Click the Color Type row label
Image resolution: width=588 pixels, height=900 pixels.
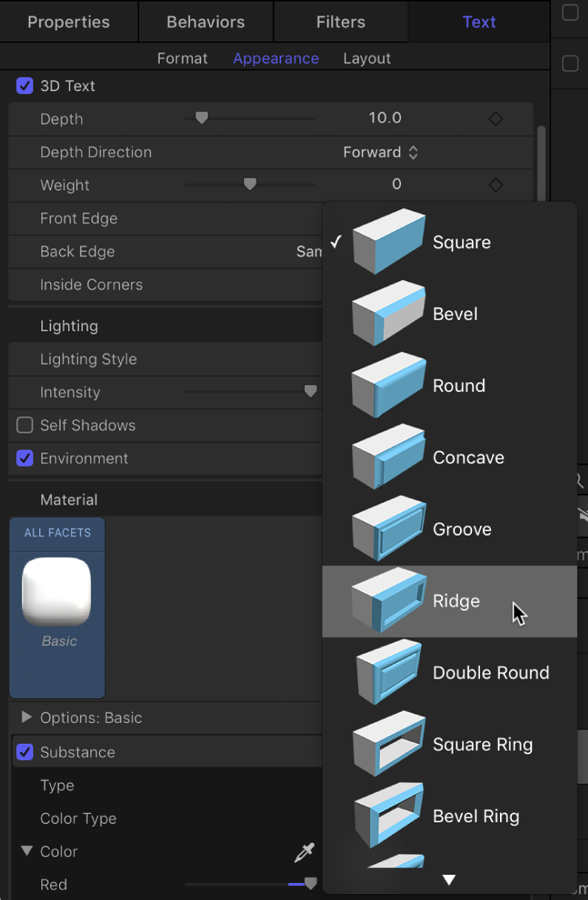[78, 819]
